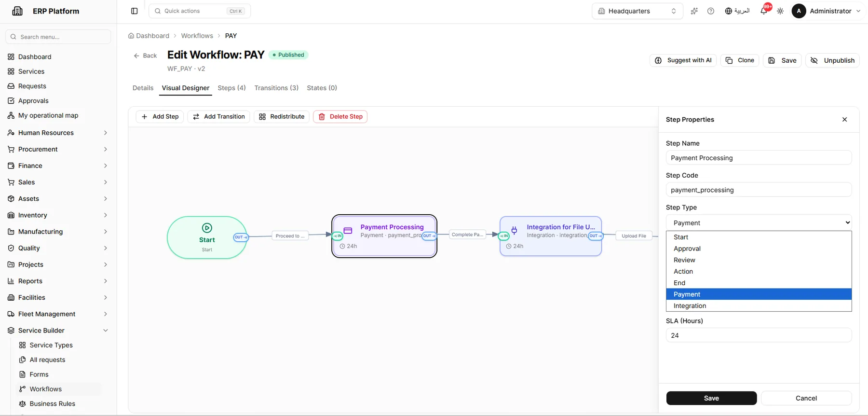
Task: Choose Review step type option
Action: tap(759, 260)
